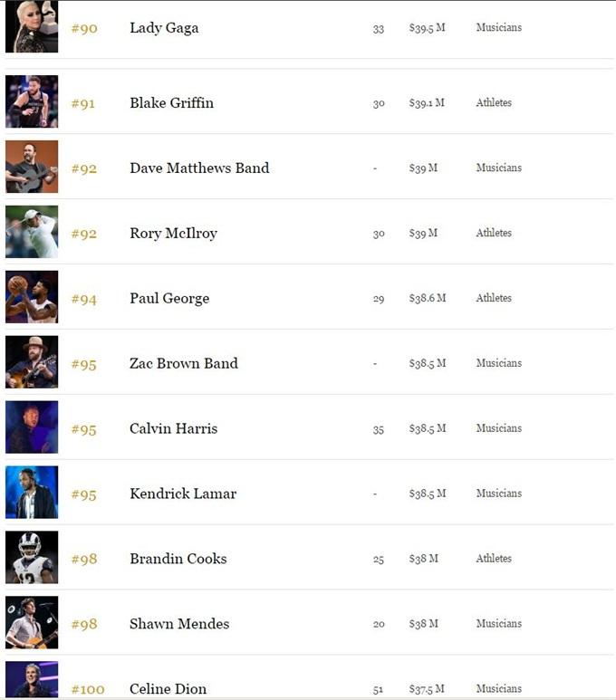Select the Kendrick Lamar name

click(183, 494)
